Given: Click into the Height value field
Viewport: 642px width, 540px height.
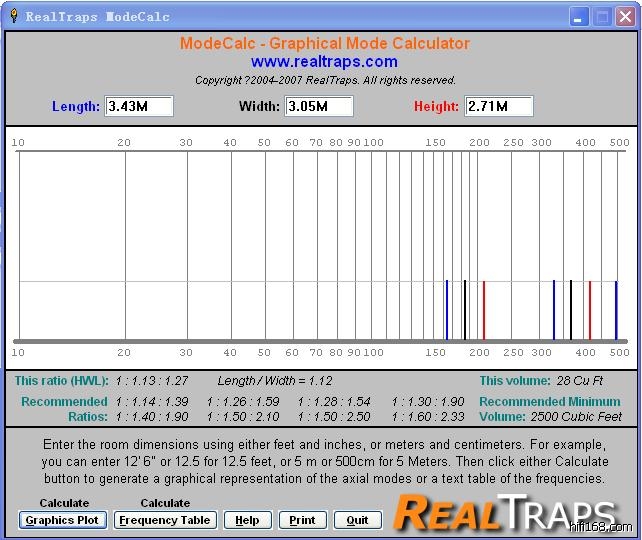Looking at the screenshot, I should pyautogui.click(x=499, y=106).
